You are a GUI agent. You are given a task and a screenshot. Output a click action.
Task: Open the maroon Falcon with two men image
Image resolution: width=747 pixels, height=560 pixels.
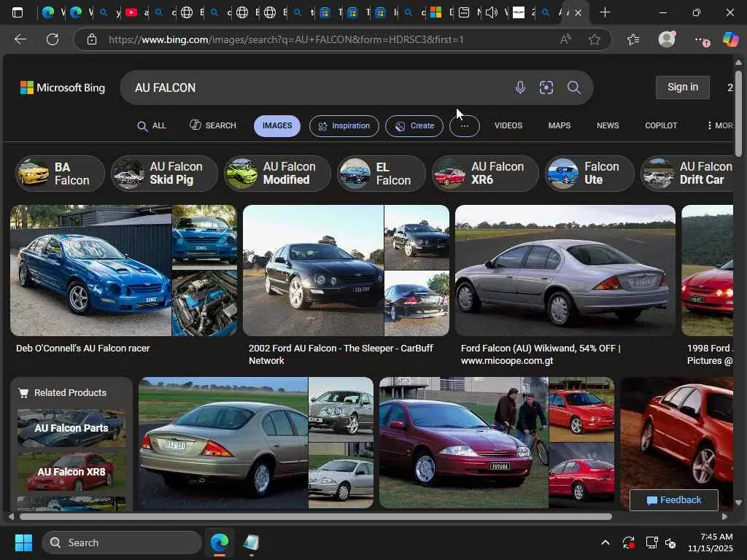tap(463, 443)
